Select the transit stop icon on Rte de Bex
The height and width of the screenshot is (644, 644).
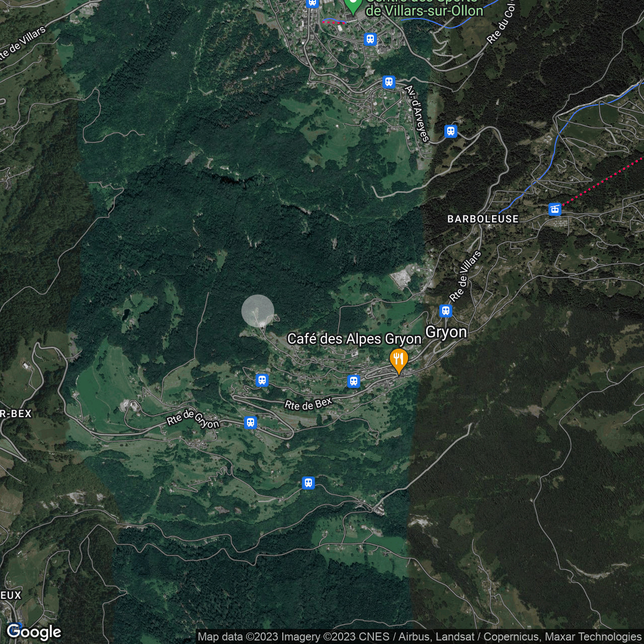pyautogui.click(x=354, y=382)
